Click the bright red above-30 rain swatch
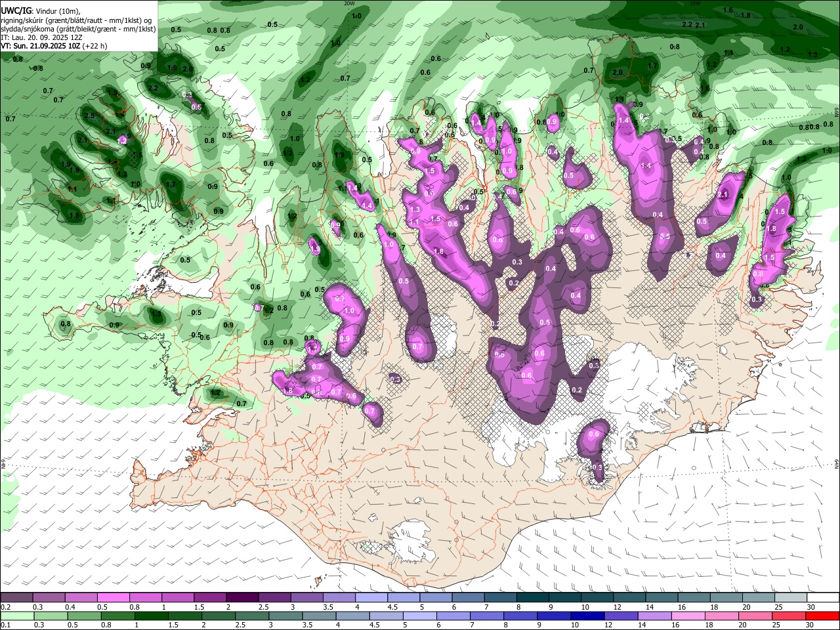The height and width of the screenshot is (630, 840). [x=822, y=616]
